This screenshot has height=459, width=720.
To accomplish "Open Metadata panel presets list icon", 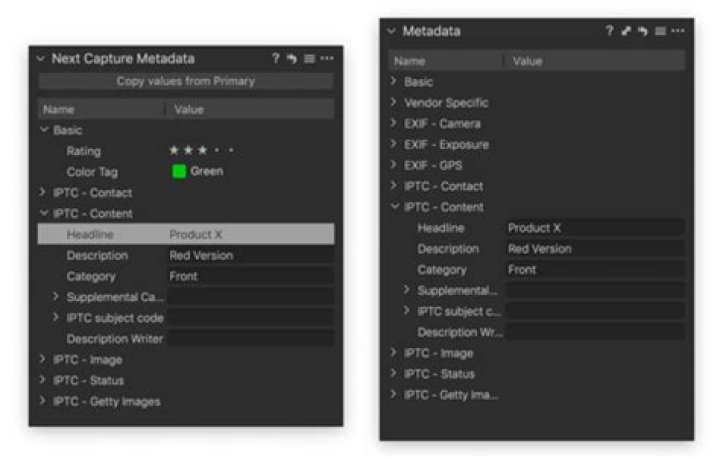I will (660, 31).
